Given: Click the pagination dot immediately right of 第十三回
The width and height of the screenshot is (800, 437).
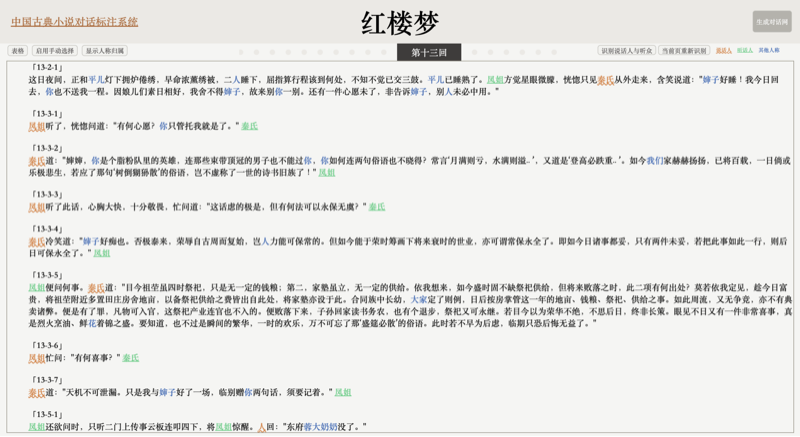Looking at the screenshot, I should tap(475, 52).
